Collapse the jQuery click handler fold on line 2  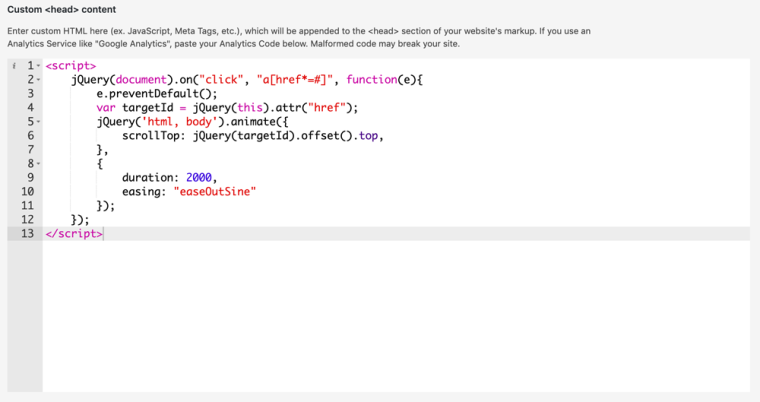pyautogui.click(x=38, y=79)
